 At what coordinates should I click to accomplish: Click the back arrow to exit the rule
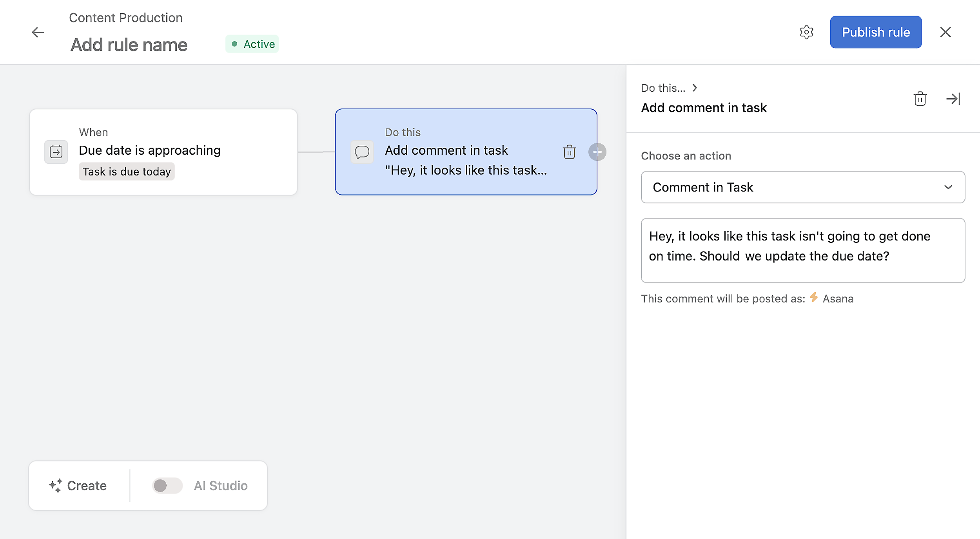(38, 32)
